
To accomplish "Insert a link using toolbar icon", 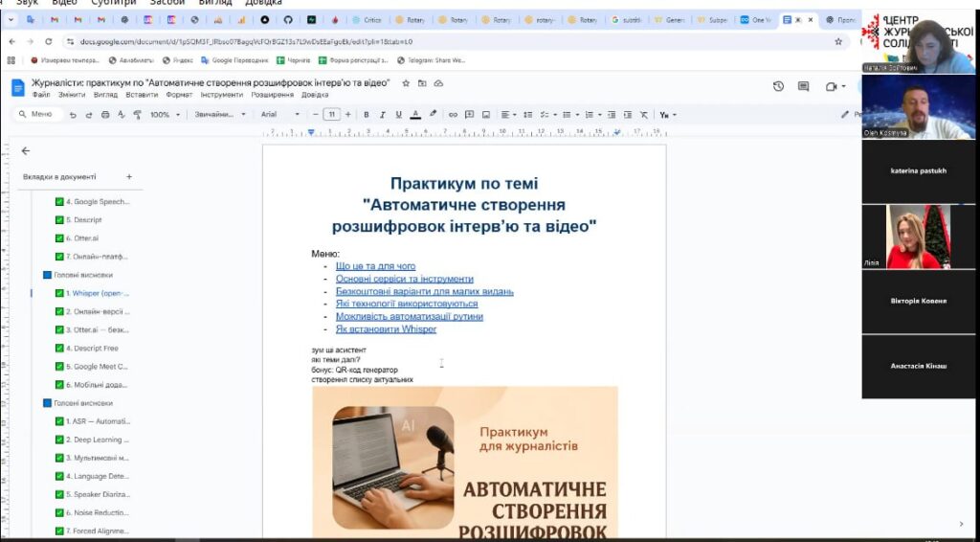I will (x=453, y=115).
